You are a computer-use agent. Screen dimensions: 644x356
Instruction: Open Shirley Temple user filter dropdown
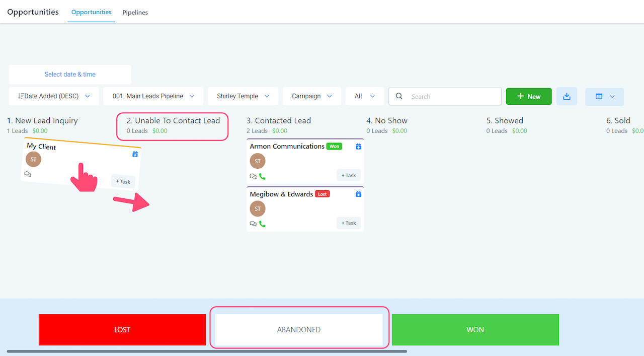pos(243,96)
